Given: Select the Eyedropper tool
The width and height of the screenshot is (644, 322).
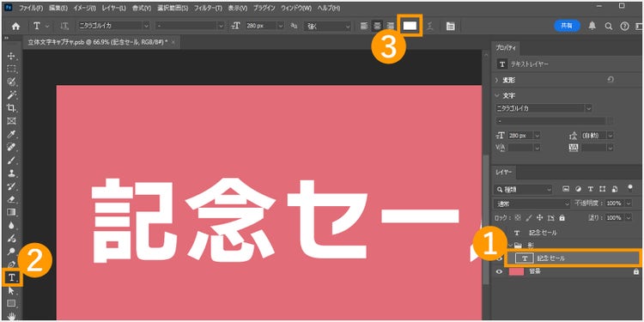Looking at the screenshot, I should coord(11,134).
